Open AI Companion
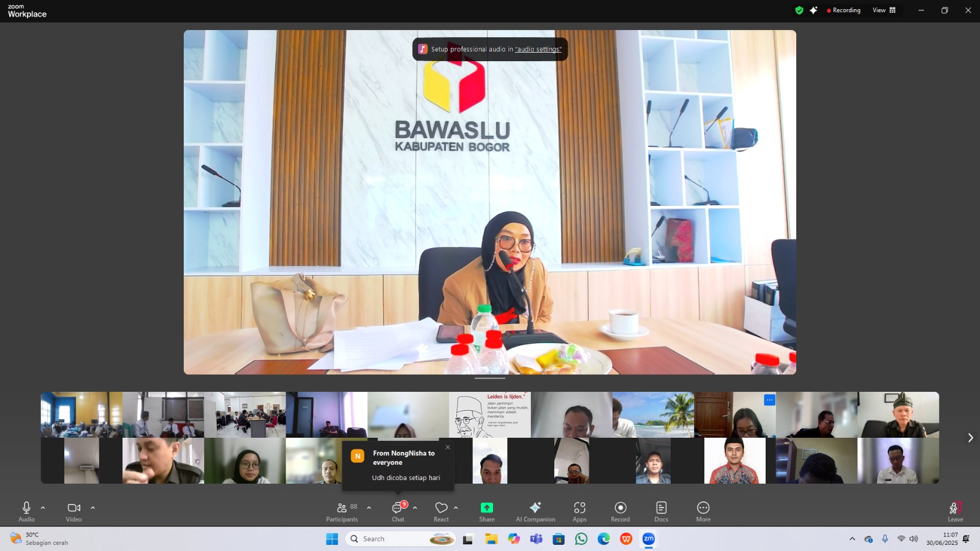 pyautogui.click(x=535, y=511)
